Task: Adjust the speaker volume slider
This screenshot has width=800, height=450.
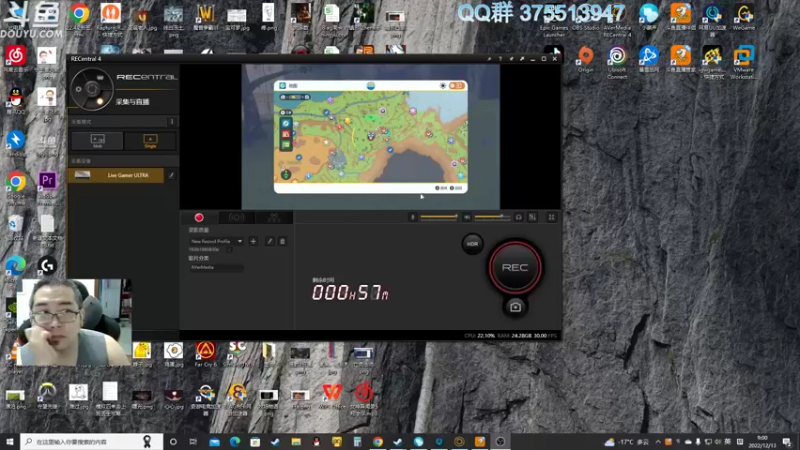Action: point(492,217)
